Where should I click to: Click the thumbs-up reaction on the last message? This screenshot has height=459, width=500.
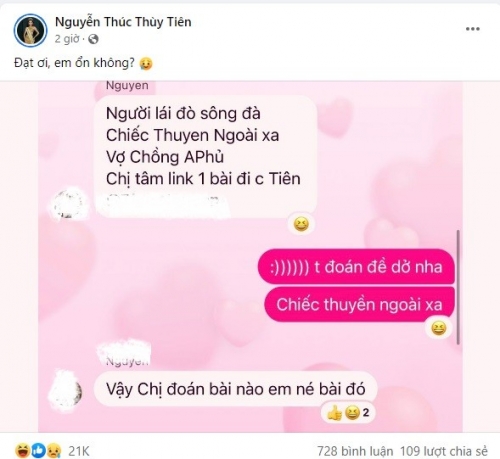pos(335,413)
